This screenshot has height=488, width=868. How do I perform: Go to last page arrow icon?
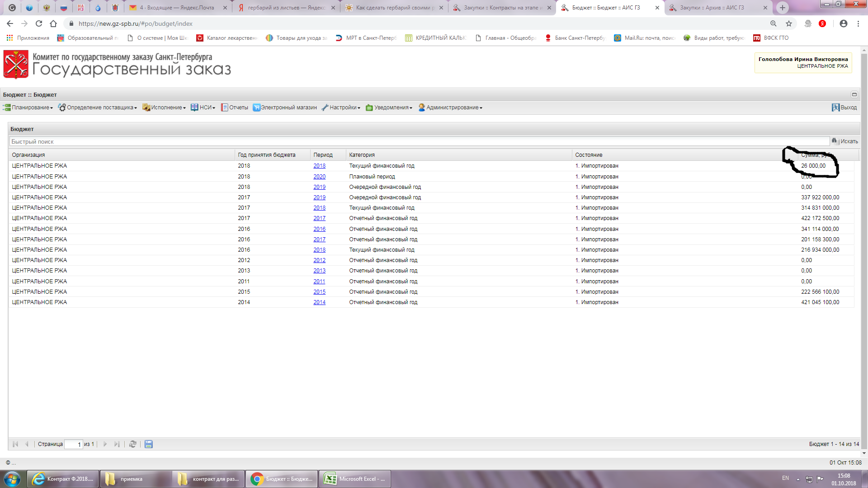pos(117,444)
